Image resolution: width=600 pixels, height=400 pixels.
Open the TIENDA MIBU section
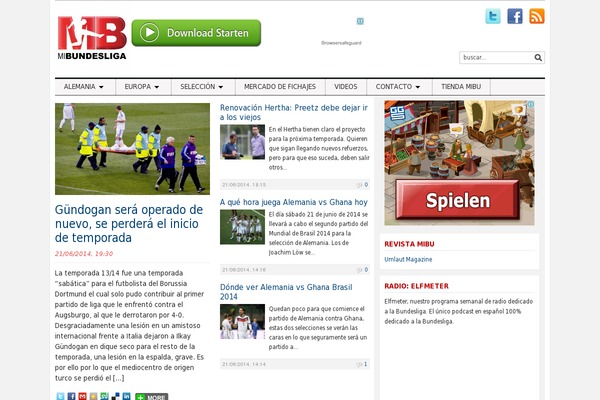coord(461,87)
